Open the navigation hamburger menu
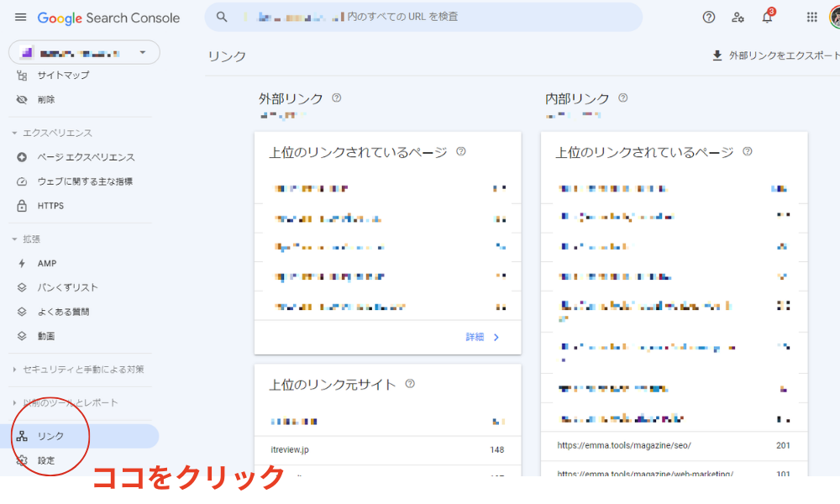Viewport: 840px width, 504px height. click(x=20, y=17)
